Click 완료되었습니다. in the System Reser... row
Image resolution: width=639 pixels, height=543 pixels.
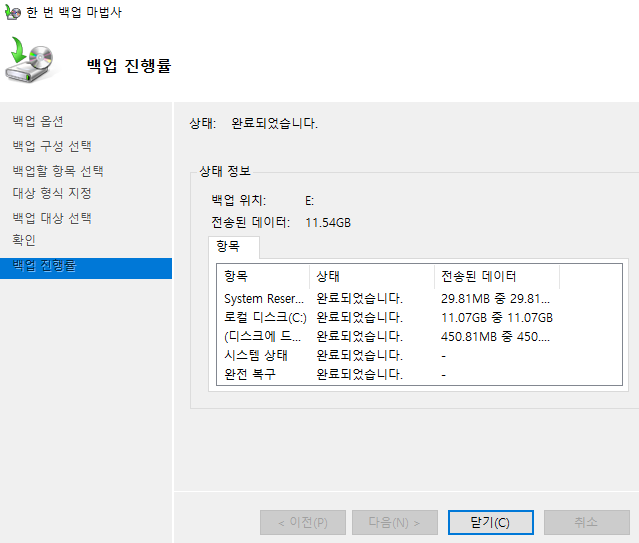[359, 299]
